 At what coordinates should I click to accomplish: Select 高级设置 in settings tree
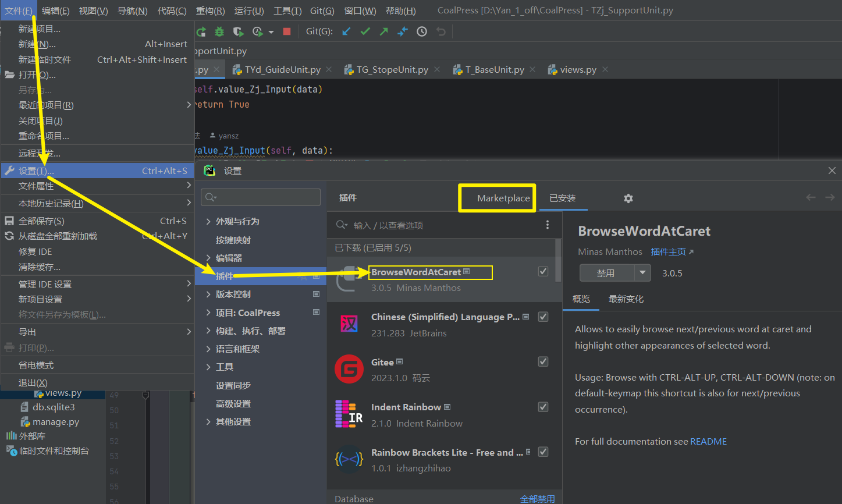pos(233,403)
